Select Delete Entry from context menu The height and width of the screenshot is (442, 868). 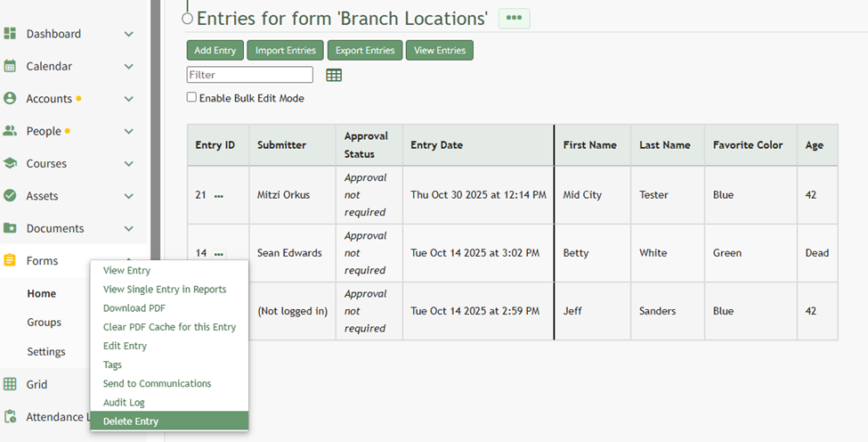click(x=131, y=422)
